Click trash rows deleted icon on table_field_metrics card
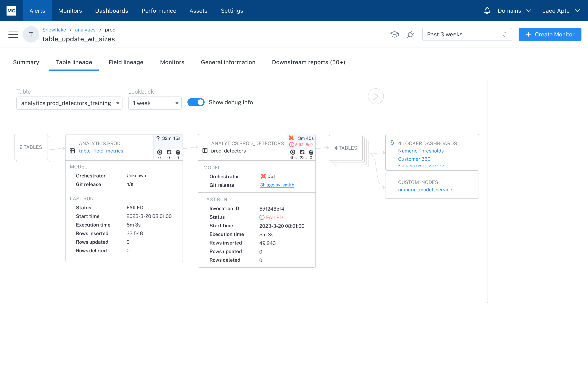Image resolution: width=588 pixels, height=368 pixels. (x=178, y=152)
